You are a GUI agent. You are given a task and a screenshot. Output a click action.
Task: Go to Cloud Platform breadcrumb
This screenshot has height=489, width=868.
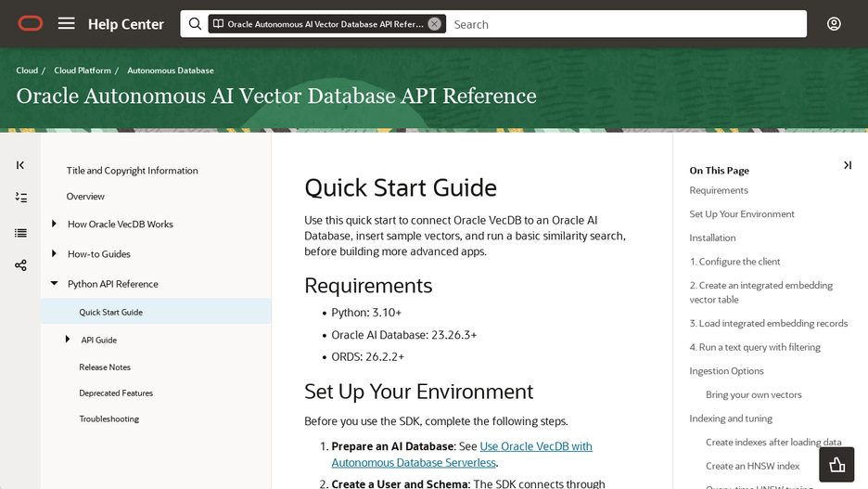83,71
